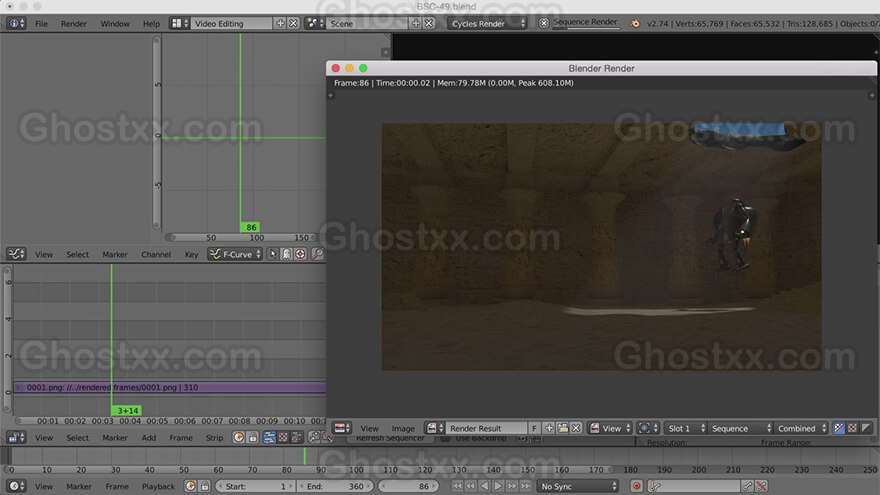
Task: Open the Sequencer Strip menu
Action: (214, 437)
